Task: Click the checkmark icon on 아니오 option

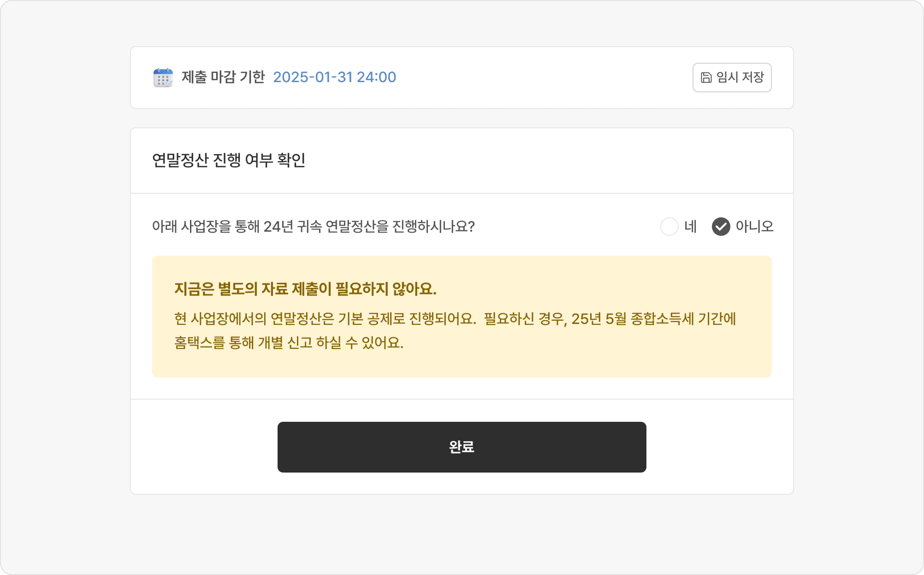Action: coord(722,227)
